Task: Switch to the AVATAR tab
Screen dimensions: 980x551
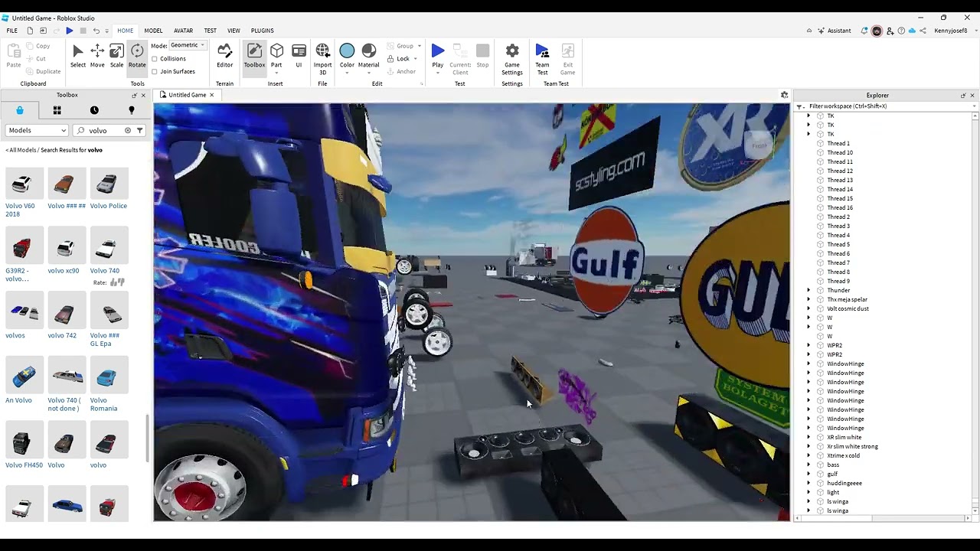Action: click(x=183, y=31)
